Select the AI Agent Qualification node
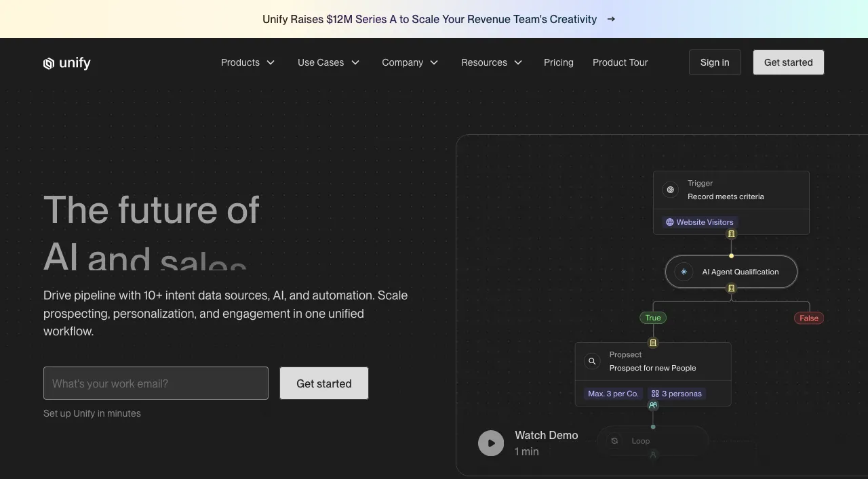 click(731, 272)
